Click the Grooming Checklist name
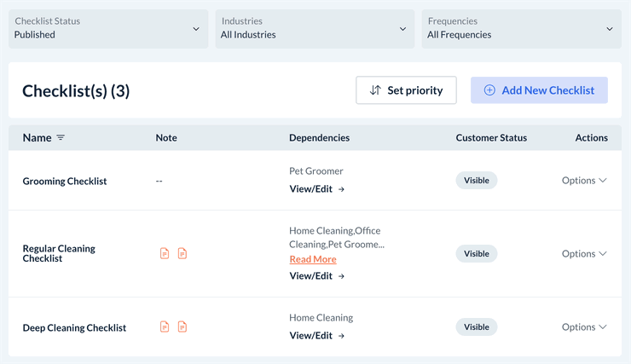This screenshot has width=631, height=364. [x=65, y=182]
